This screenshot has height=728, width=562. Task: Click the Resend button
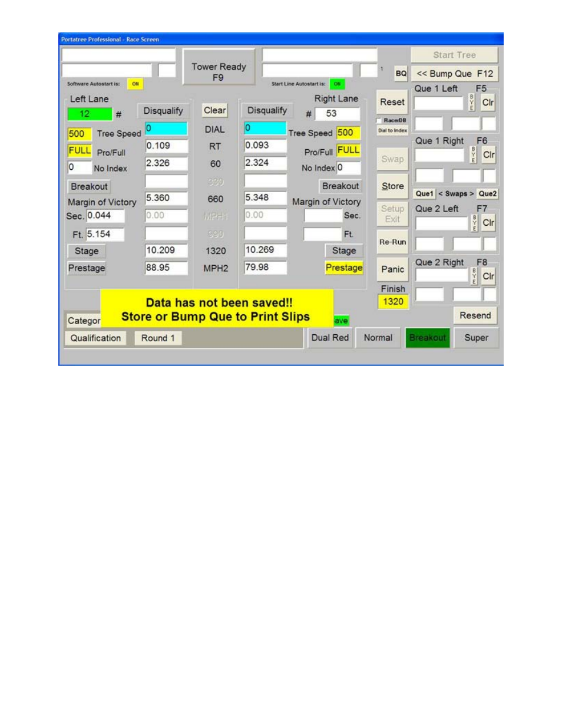pos(475,315)
